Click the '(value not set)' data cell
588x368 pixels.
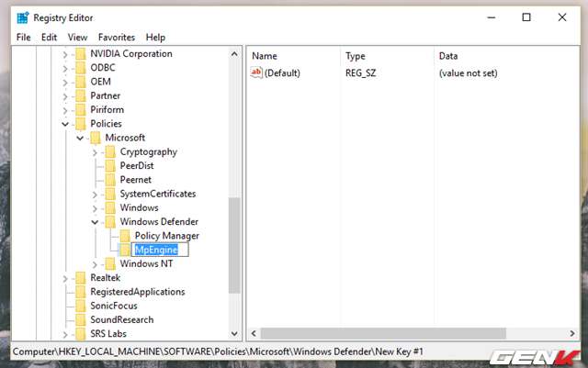468,73
